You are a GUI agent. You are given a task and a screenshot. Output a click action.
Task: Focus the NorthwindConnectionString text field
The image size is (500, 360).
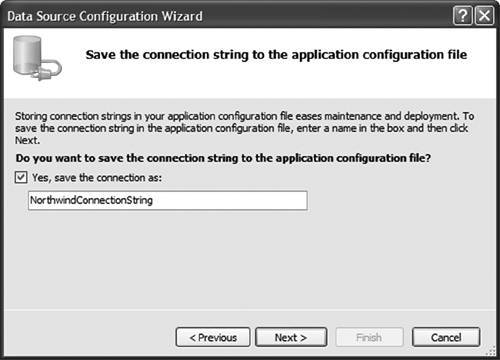[168, 200]
